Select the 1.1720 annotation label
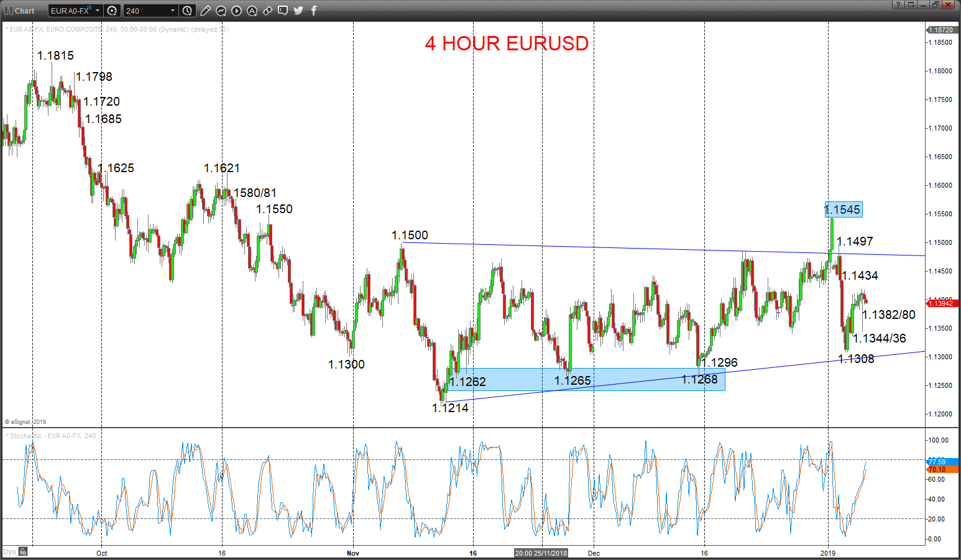The width and height of the screenshot is (961, 560). tap(102, 101)
